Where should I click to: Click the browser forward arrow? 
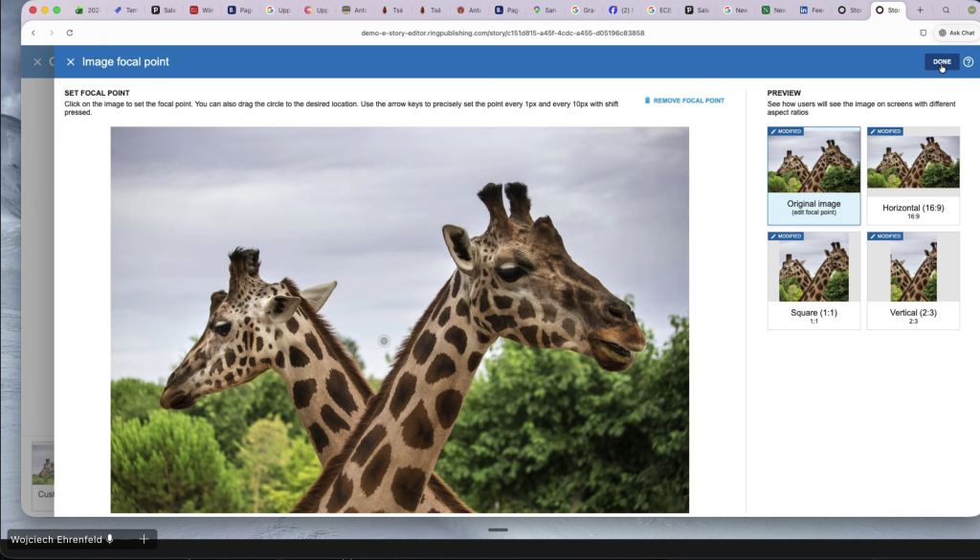tap(52, 33)
